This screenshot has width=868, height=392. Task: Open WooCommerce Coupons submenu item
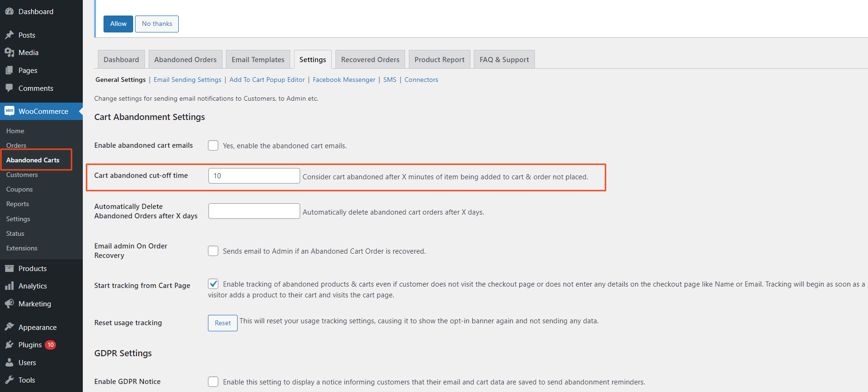coord(19,189)
